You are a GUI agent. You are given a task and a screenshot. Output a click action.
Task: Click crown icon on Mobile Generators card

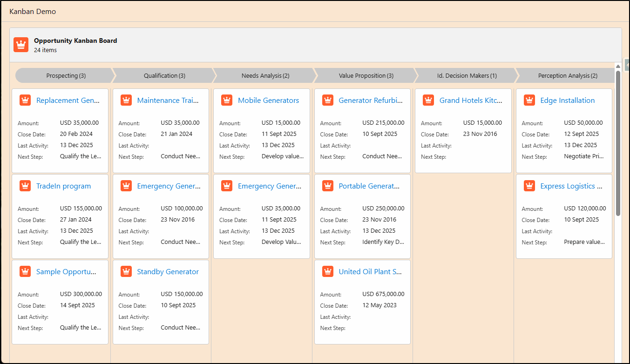point(227,100)
